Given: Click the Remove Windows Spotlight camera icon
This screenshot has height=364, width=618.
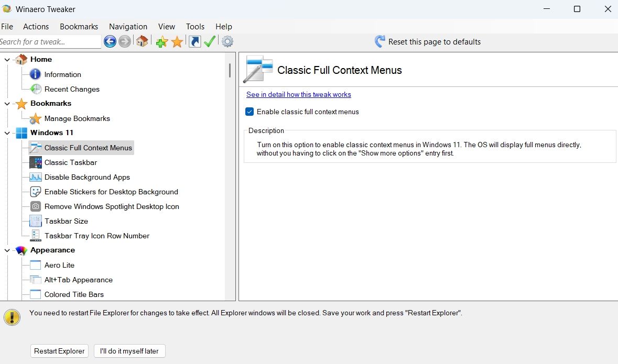Looking at the screenshot, I should 36,206.
